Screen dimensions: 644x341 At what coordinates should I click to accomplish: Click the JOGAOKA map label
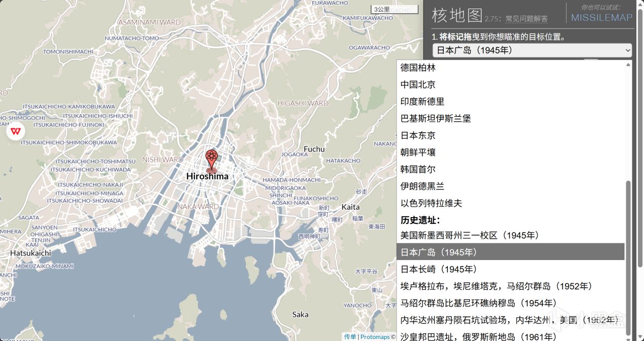click(294, 154)
